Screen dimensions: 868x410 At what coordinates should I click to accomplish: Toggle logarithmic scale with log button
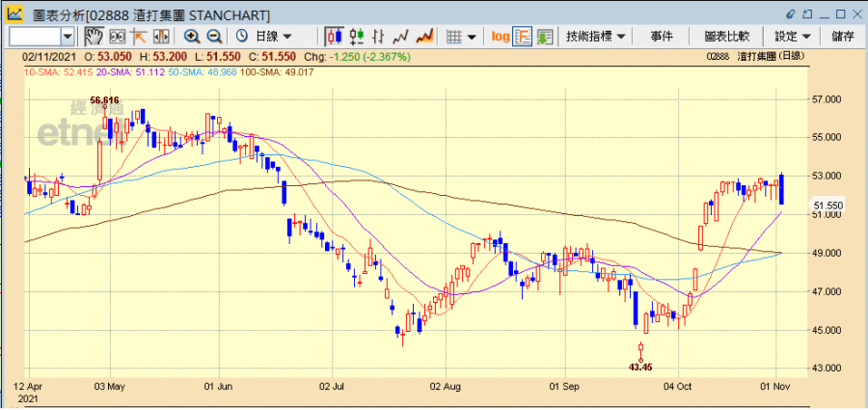pyautogui.click(x=500, y=36)
